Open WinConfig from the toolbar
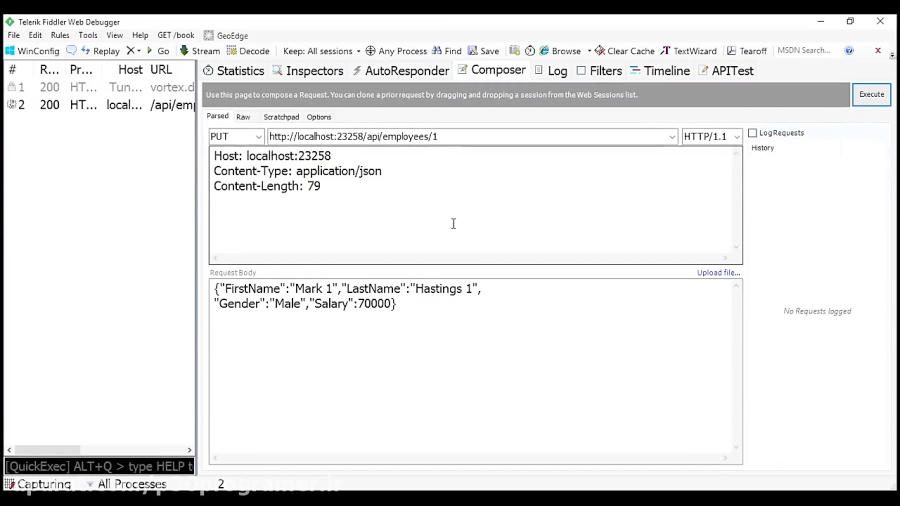This screenshot has height=506, width=900. [x=32, y=50]
